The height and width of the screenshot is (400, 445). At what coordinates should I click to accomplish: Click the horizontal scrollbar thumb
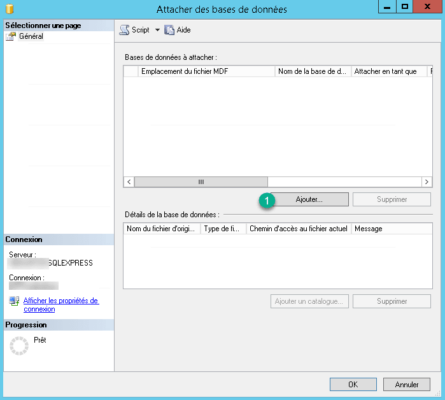pos(201,182)
